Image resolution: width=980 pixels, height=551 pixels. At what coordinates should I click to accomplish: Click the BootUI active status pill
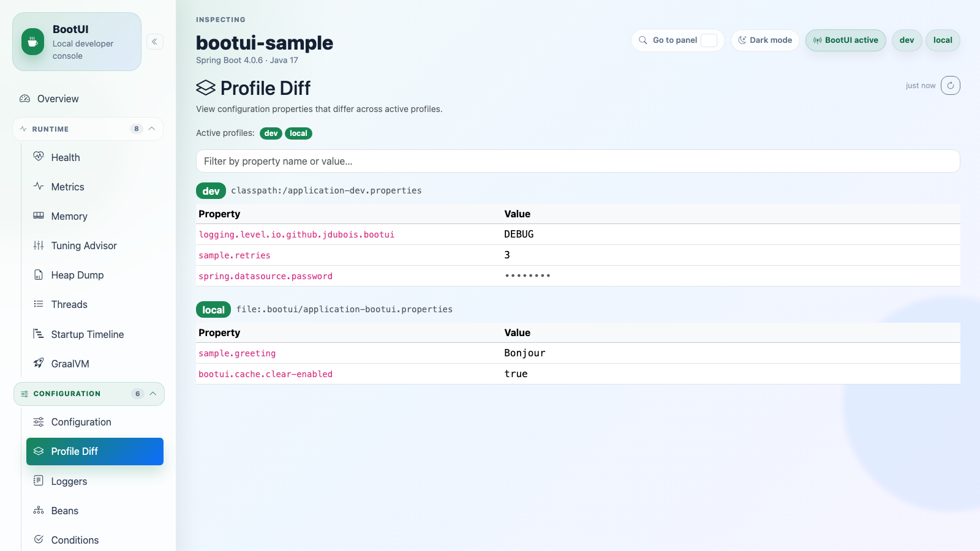click(845, 40)
